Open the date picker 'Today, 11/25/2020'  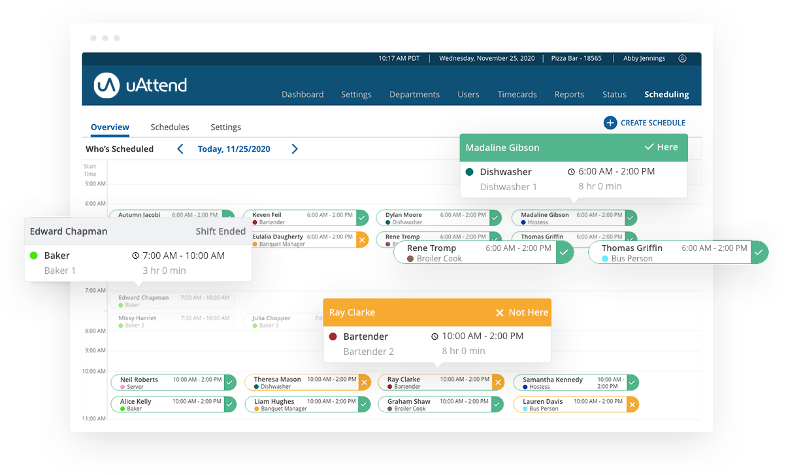pyautogui.click(x=234, y=149)
